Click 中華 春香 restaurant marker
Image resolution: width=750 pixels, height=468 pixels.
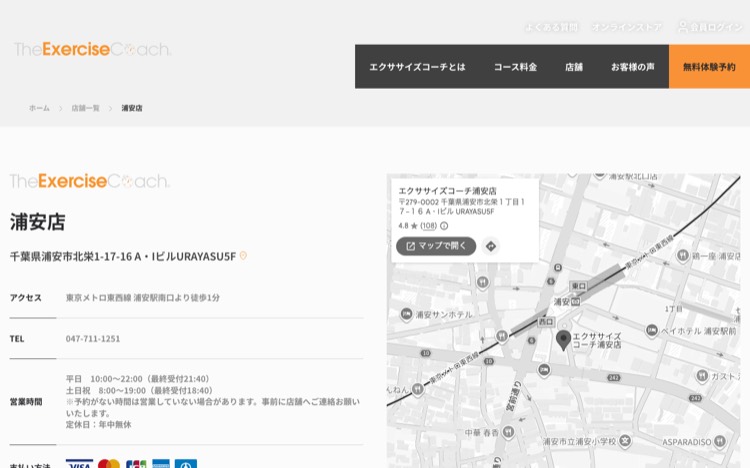[508, 432]
